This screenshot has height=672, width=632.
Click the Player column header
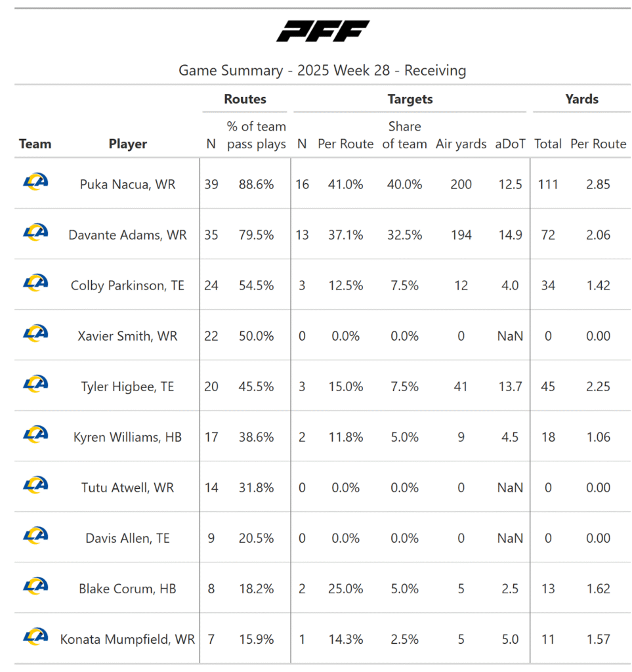click(127, 144)
